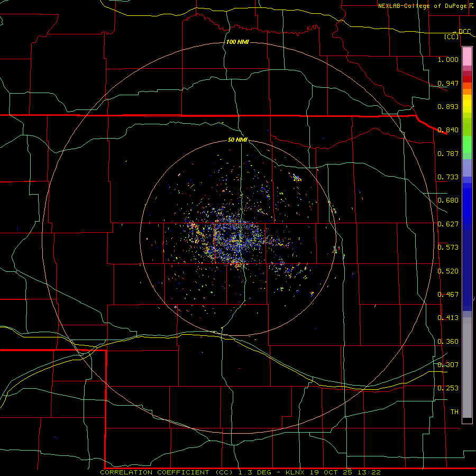The width and height of the screenshot is (476, 476).
Task: Click the KLNX radar site identifier
Action: pyautogui.click(x=295, y=472)
